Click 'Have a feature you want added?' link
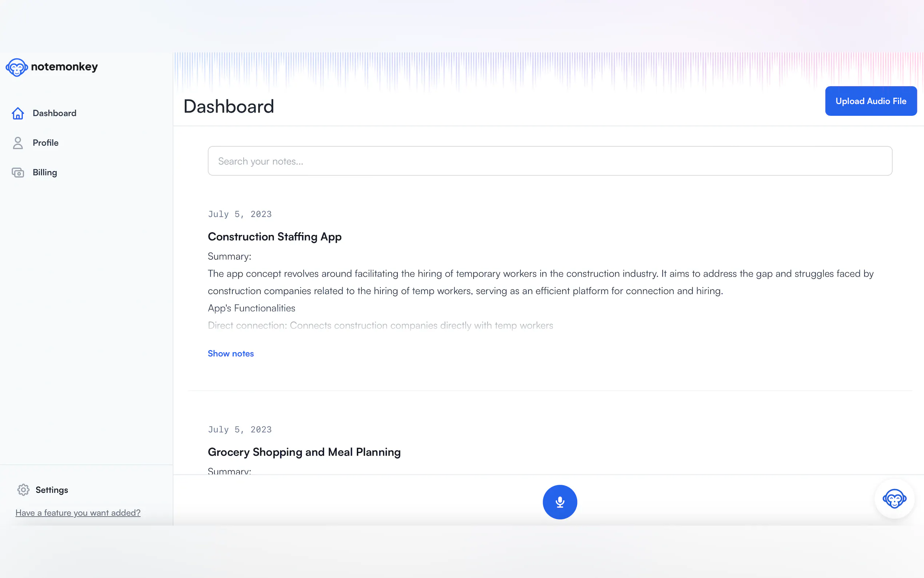Image resolution: width=924 pixels, height=578 pixels. point(78,512)
